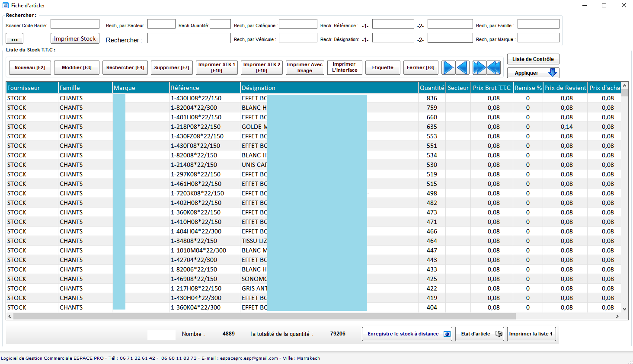Image resolution: width=633 pixels, height=364 pixels.
Task: Focus the Rech Quantité field
Action: pos(220,24)
